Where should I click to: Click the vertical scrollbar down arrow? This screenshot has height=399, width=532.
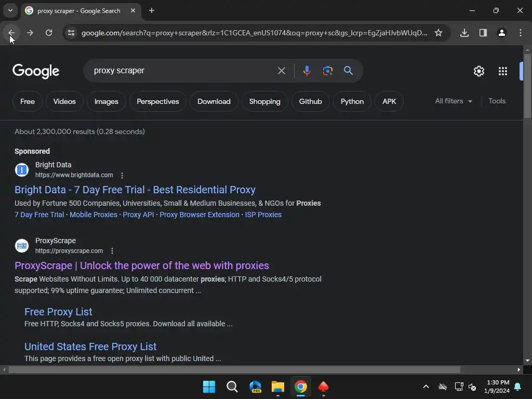coord(527,361)
